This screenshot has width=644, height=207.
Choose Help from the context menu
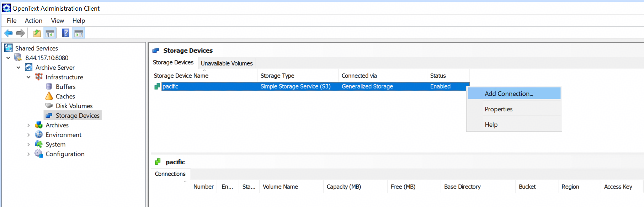tap(514, 124)
